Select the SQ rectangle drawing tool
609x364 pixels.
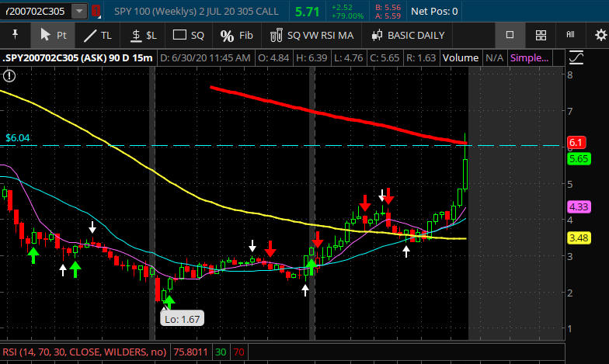188,36
